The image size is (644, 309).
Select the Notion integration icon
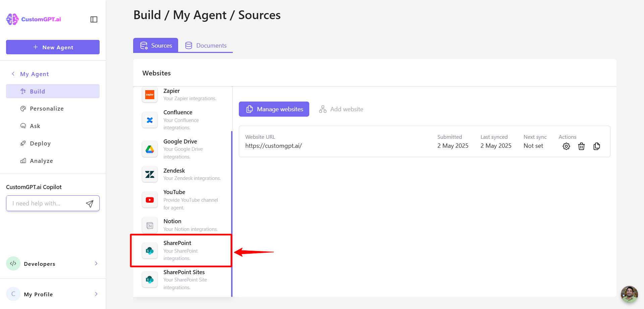pyautogui.click(x=150, y=226)
